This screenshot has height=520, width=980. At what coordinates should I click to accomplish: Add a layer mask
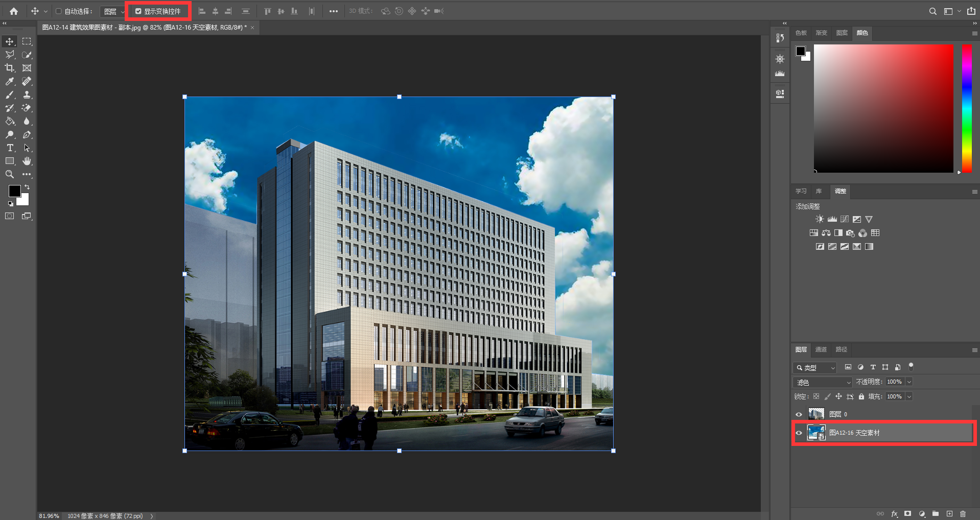(907, 514)
